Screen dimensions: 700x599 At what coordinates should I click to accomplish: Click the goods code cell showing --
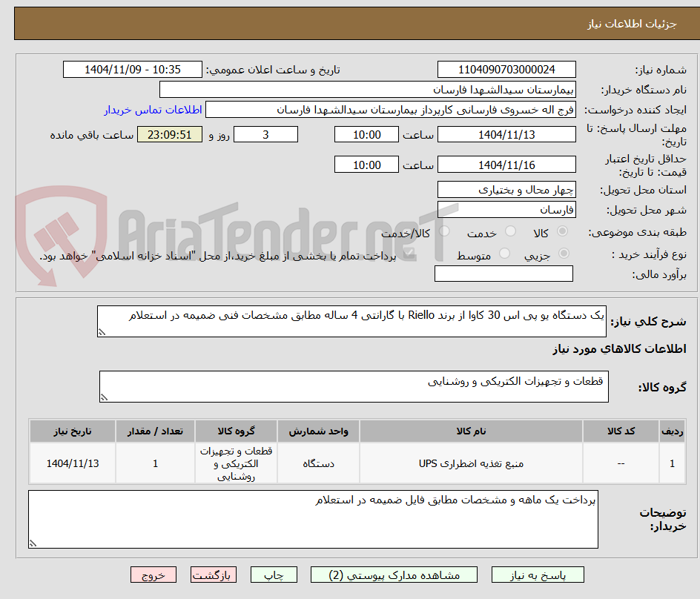pos(621,464)
